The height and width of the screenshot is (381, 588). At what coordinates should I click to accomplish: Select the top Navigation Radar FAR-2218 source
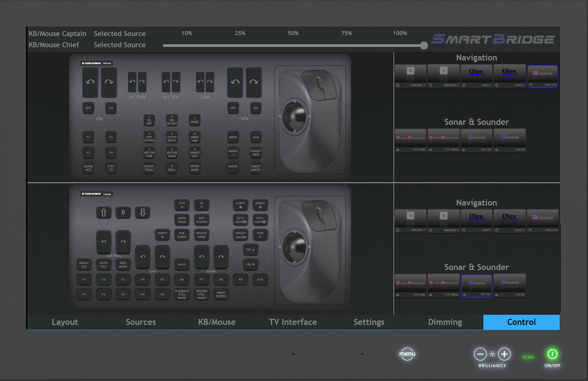(x=542, y=76)
